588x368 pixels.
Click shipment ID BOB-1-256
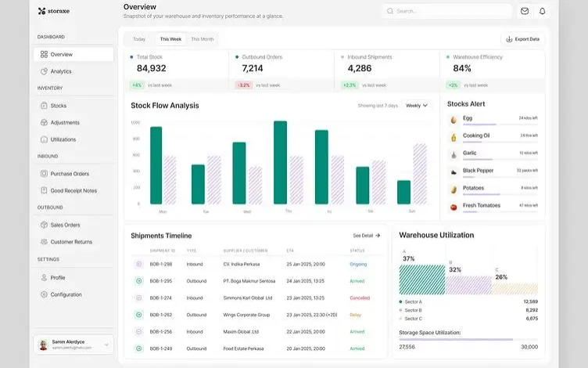[161, 331]
